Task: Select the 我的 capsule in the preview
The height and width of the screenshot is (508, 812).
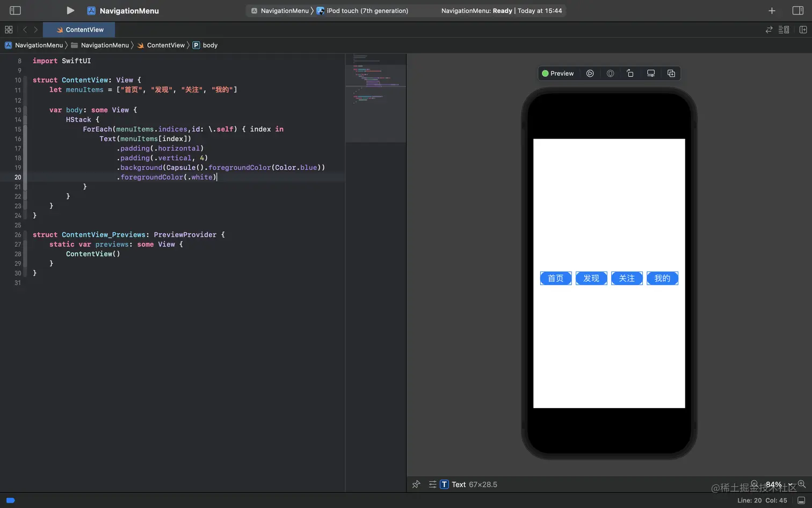Action: pos(662,278)
